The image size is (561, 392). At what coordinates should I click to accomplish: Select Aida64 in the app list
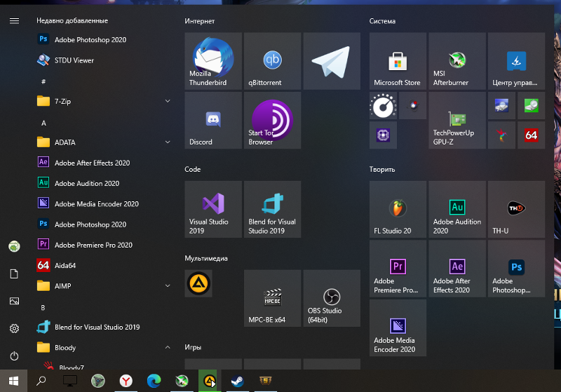tap(65, 266)
